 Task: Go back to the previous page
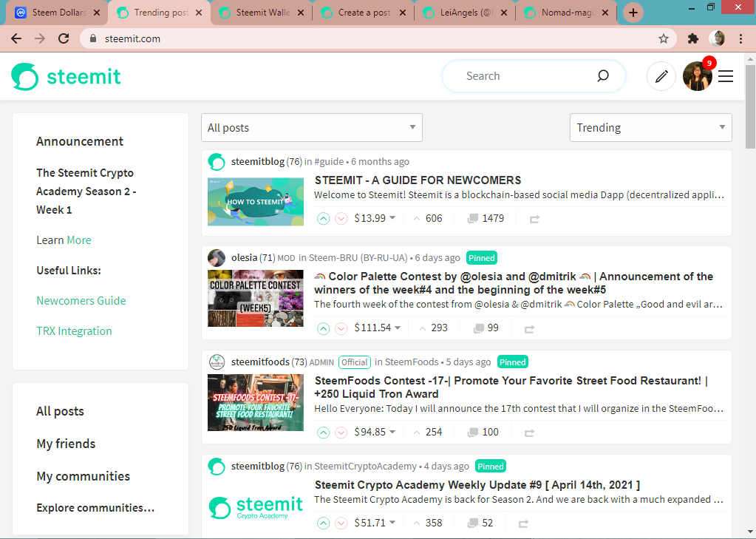click(x=16, y=38)
